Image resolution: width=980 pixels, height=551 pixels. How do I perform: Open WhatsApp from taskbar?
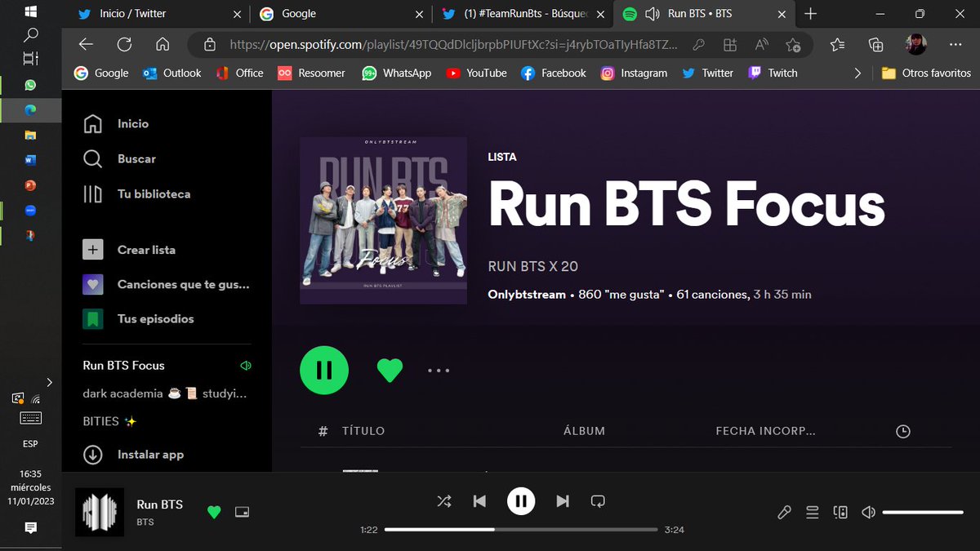click(x=30, y=85)
